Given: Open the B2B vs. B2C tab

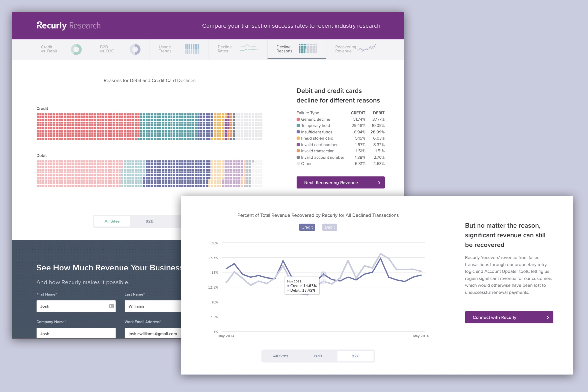Looking at the screenshot, I should pyautogui.click(x=120, y=49).
